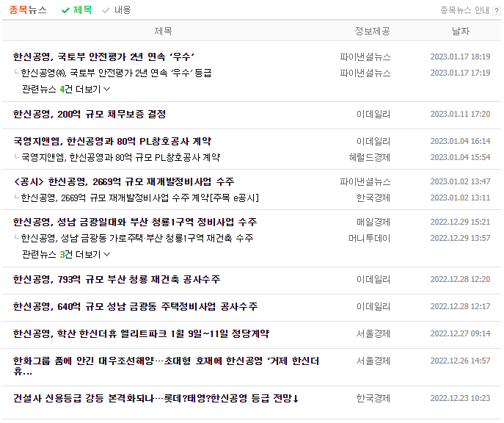504x423 pixels.
Task: Click date 2022.12.28 12:17
Action: click(460, 306)
